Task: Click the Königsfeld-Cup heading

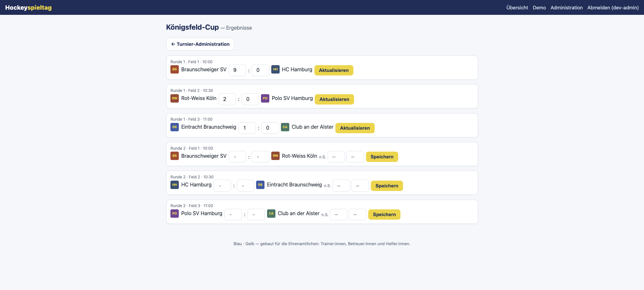Action: (x=192, y=27)
